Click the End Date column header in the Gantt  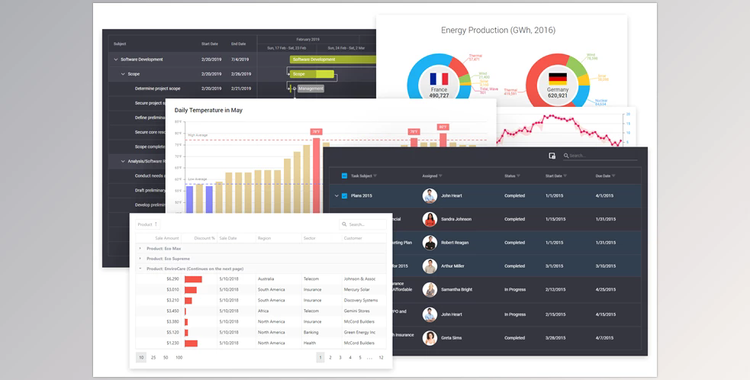click(x=238, y=44)
